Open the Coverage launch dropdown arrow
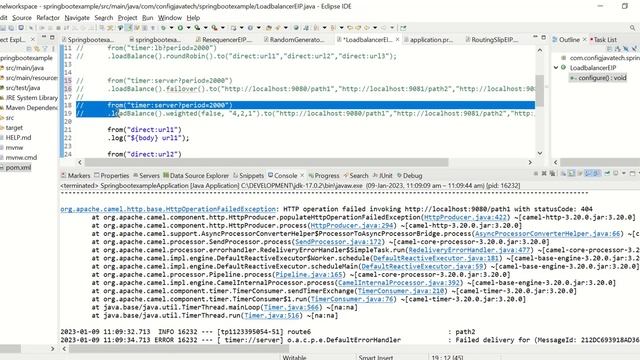Screen dimensions: 640x360 click(205, 28)
